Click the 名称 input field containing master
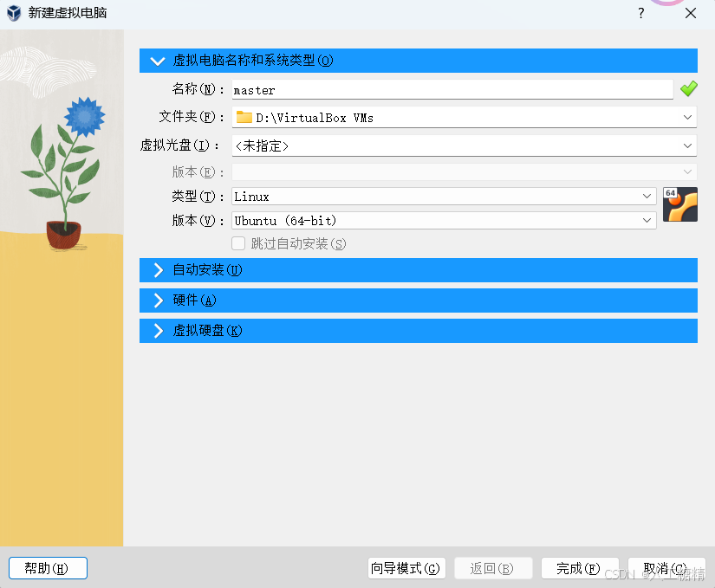The height and width of the screenshot is (588, 715). coord(452,90)
